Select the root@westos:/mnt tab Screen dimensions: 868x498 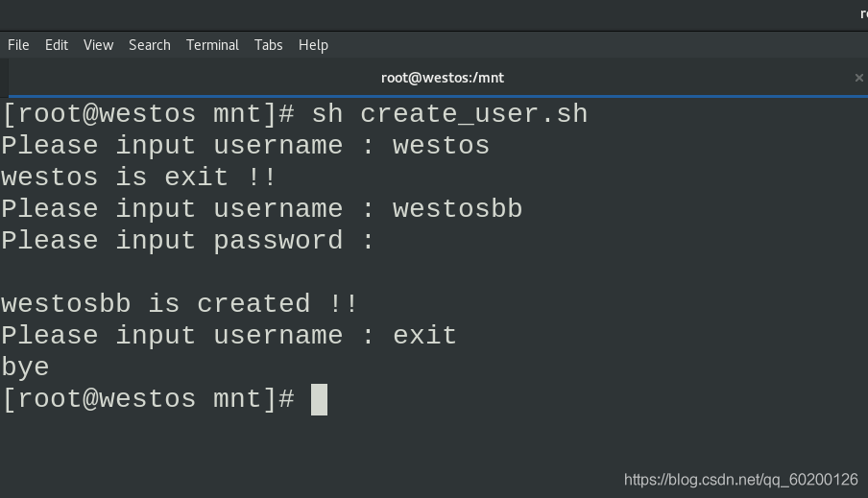[442, 78]
